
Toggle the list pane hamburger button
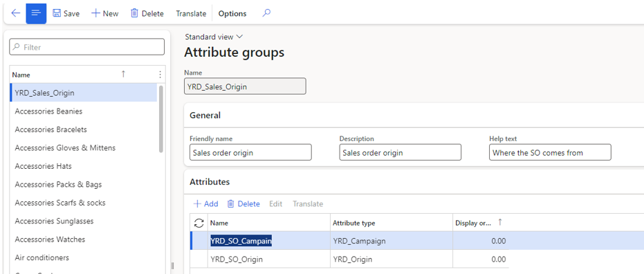point(36,13)
